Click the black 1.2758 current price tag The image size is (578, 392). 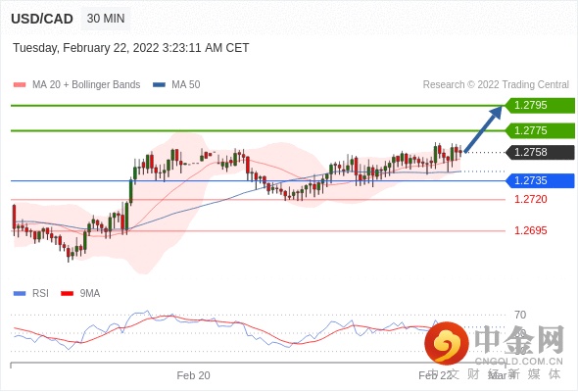540,152
